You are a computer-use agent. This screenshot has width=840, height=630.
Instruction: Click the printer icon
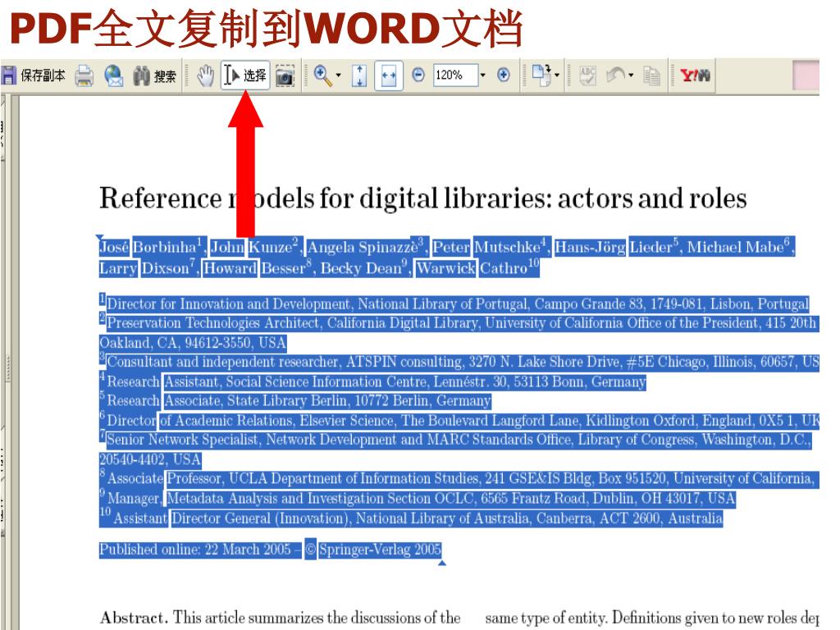[84, 75]
